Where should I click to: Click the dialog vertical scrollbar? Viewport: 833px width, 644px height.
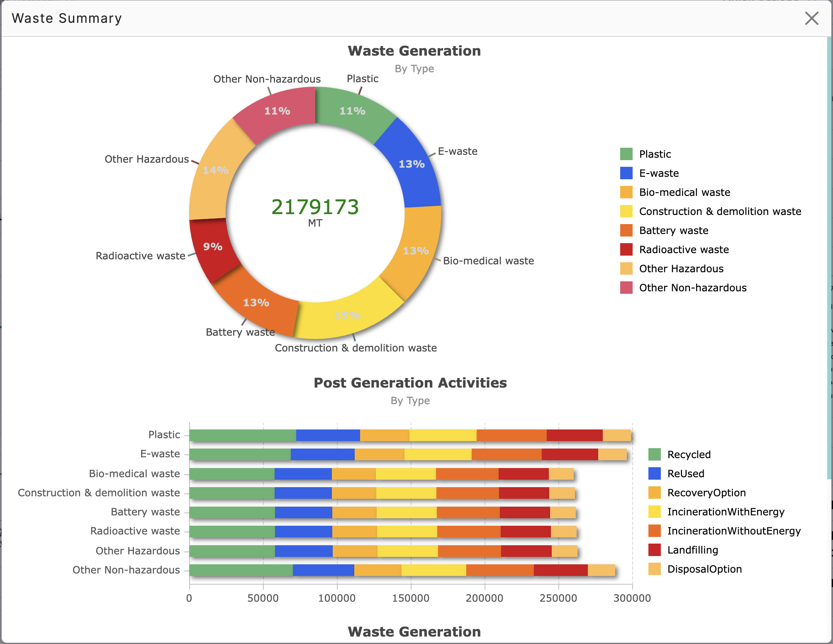(829, 257)
